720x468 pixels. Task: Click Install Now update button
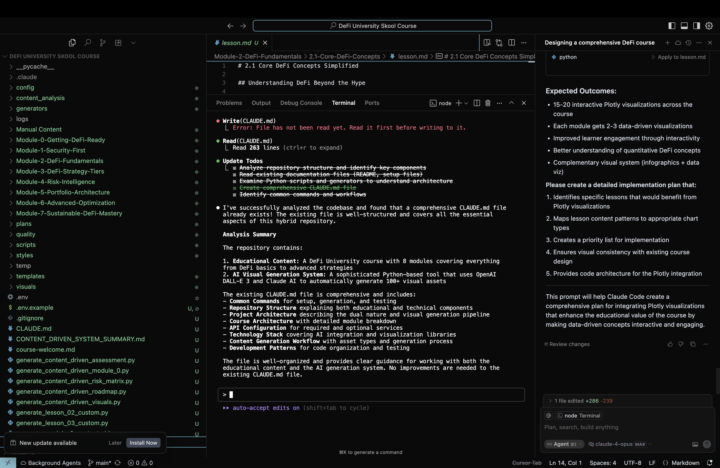(x=143, y=443)
